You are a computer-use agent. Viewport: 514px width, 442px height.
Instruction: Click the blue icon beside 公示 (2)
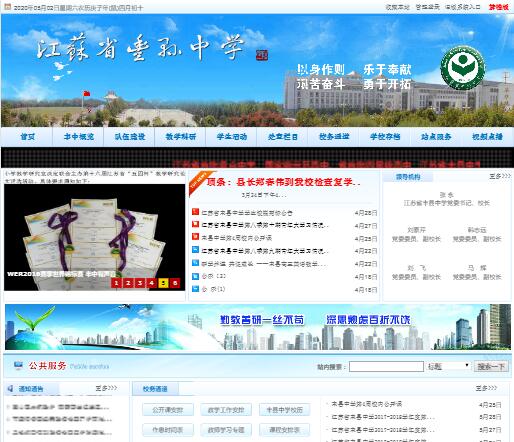(x=195, y=276)
